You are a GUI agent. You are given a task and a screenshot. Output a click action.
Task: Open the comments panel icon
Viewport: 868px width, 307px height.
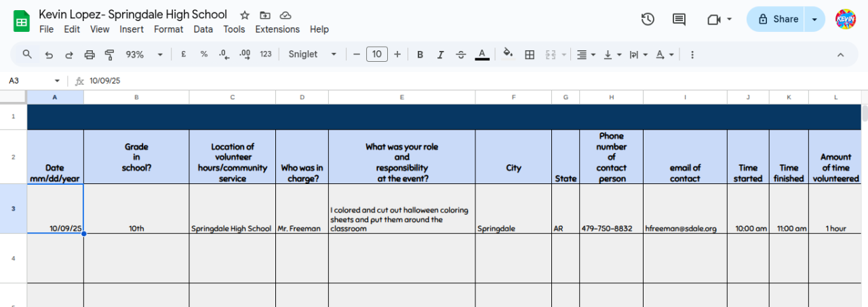pyautogui.click(x=679, y=19)
